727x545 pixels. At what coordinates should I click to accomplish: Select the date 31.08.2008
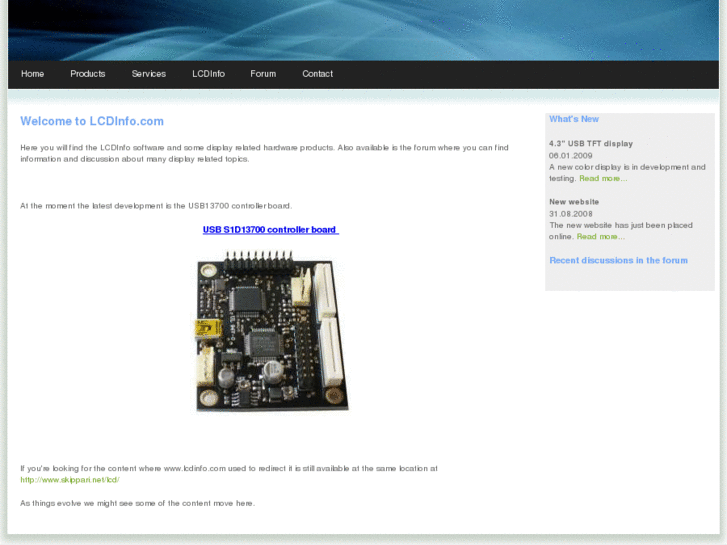click(571, 214)
